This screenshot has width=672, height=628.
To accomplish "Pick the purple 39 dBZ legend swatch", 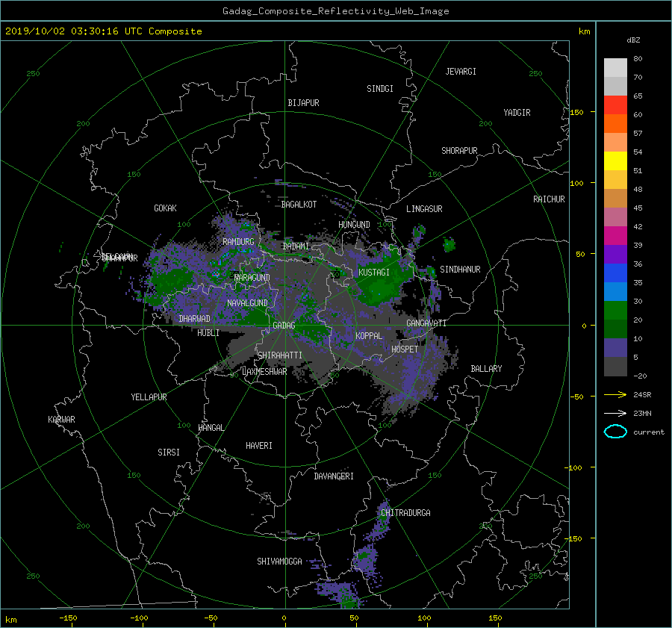I will [615, 254].
